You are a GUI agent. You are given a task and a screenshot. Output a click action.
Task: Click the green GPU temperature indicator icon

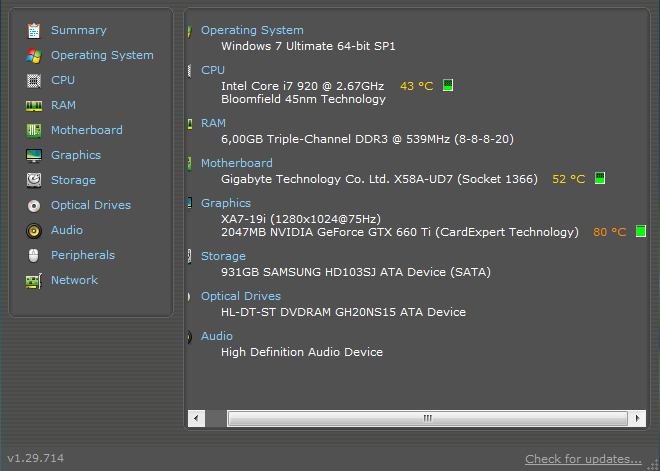641,231
